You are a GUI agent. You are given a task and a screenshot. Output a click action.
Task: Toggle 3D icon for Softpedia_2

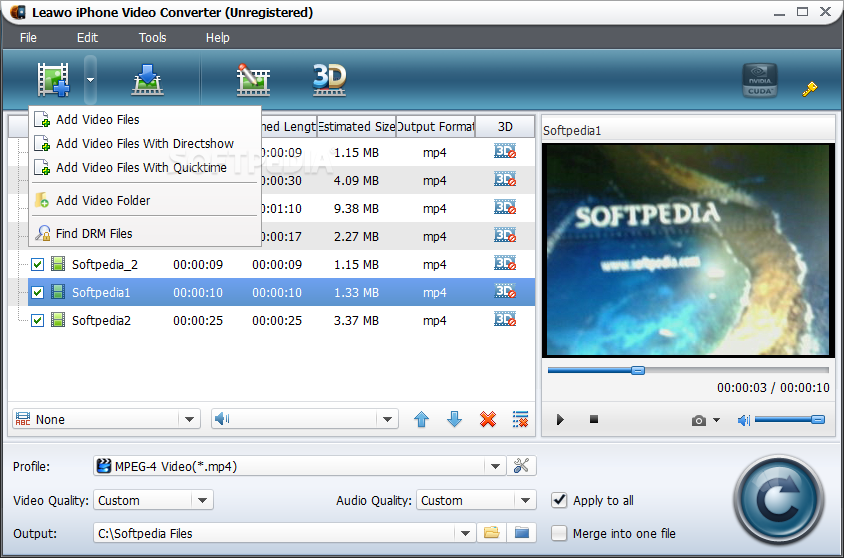click(x=505, y=263)
